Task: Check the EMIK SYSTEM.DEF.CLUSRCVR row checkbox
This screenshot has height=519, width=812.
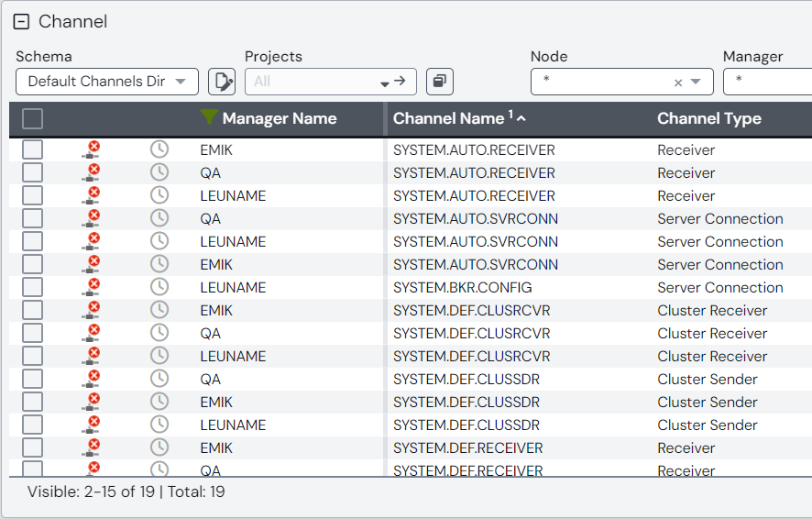Action: [x=33, y=310]
